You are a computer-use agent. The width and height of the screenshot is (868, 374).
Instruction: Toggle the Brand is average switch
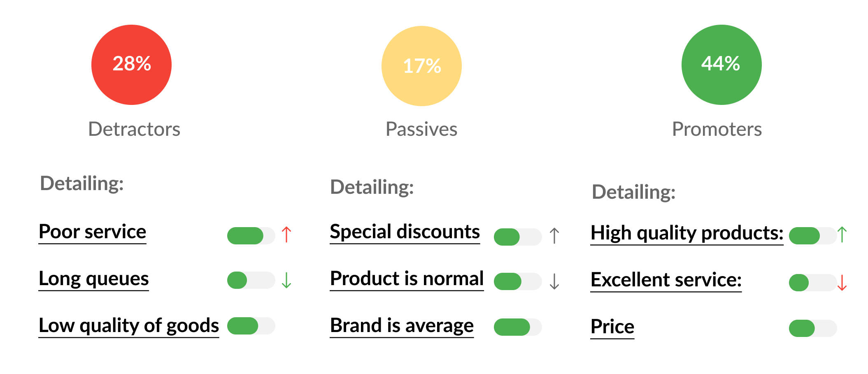click(x=517, y=327)
